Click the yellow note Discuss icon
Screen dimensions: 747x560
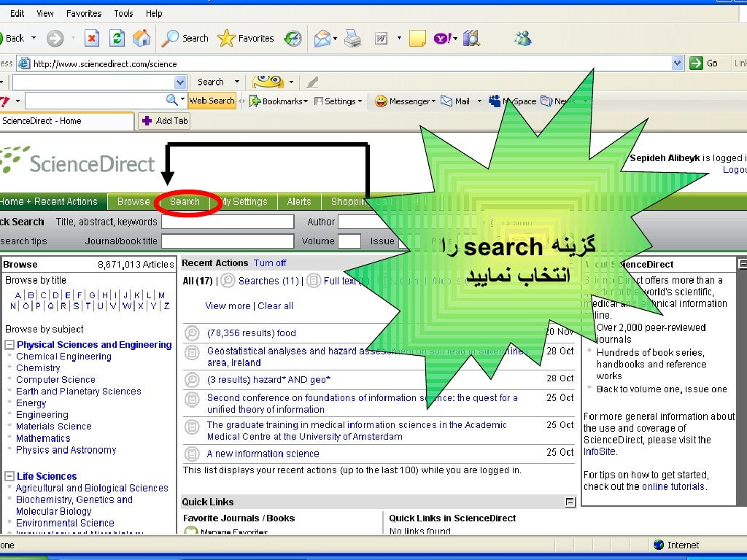coord(417,38)
